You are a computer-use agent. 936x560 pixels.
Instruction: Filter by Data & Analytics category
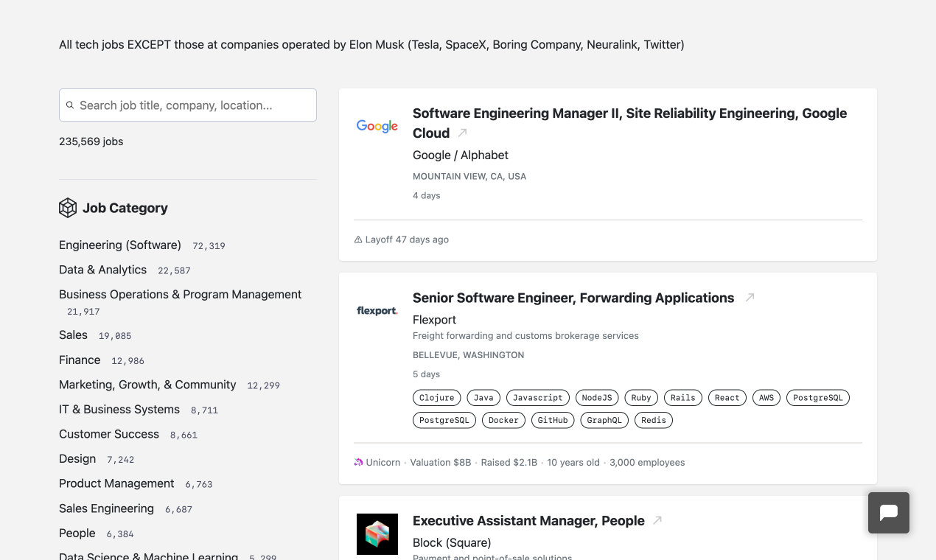(x=102, y=270)
